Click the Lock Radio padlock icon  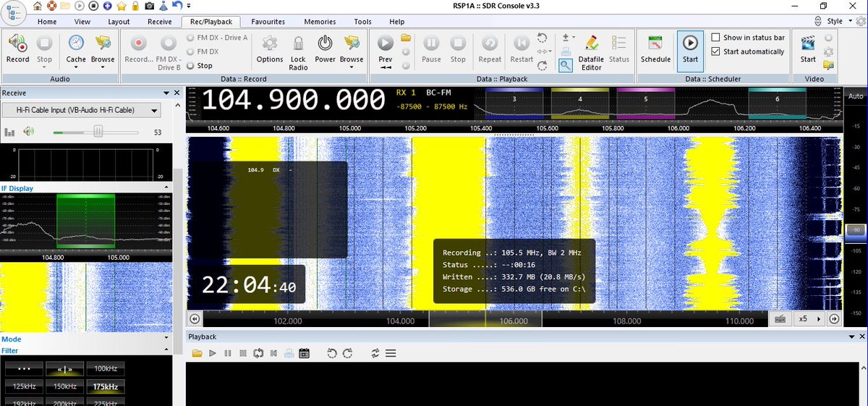[x=298, y=43]
